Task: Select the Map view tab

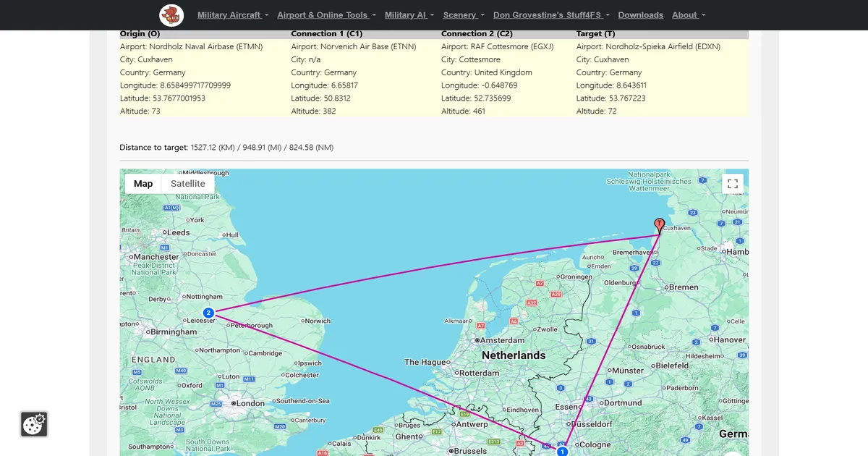Action: point(143,184)
